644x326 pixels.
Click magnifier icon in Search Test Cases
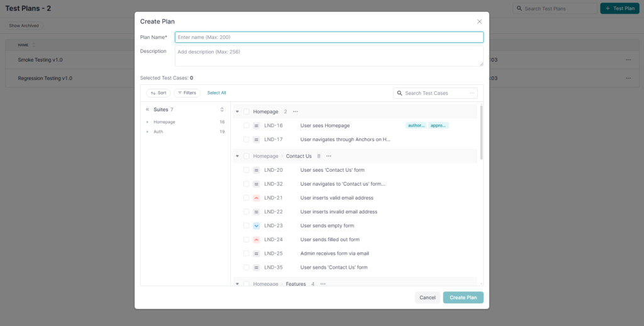click(399, 93)
